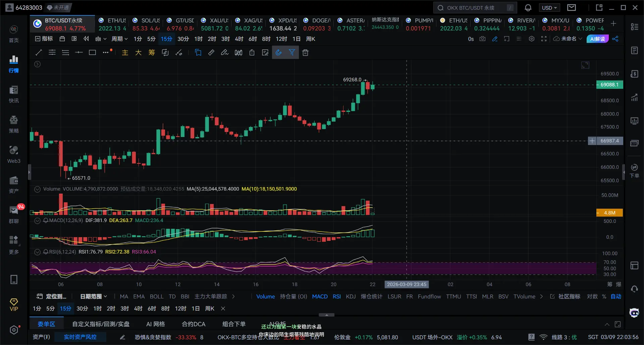Toggle 自动 auto scale
The height and width of the screenshot is (345, 644).
[x=616, y=296]
